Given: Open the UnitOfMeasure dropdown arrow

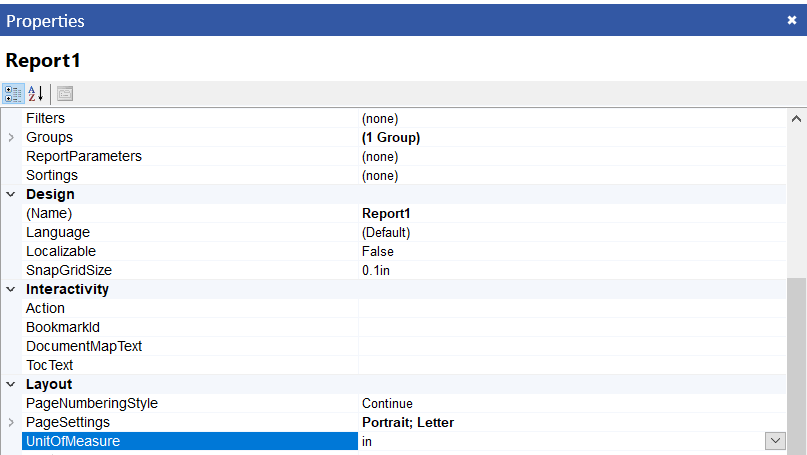Looking at the screenshot, I should [x=775, y=441].
